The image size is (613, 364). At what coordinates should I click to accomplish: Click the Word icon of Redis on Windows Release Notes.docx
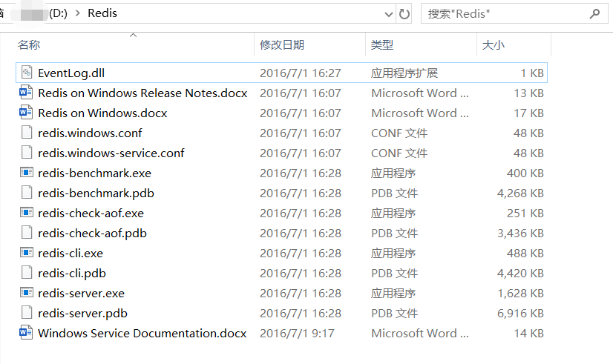pyautogui.click(x=26, y=93)
